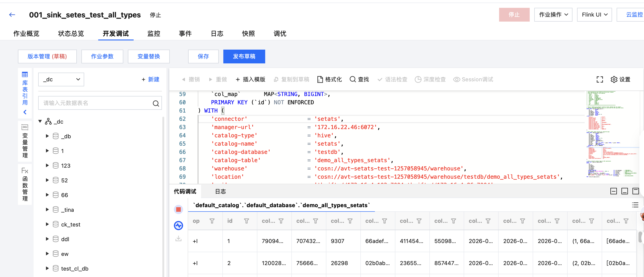
Task: Select database ddl in the tree
Action: pos(65,239)
